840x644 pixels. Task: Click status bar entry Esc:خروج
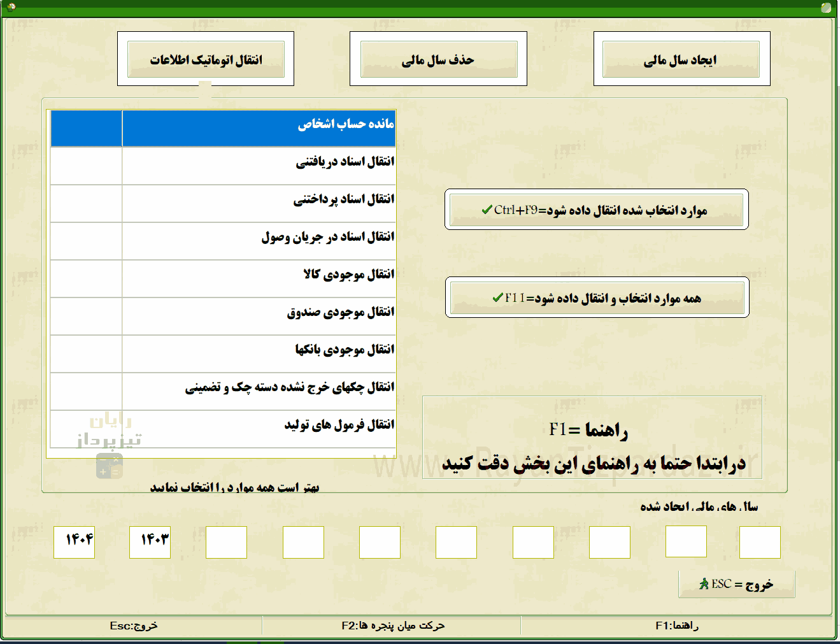tap(134, 626)
